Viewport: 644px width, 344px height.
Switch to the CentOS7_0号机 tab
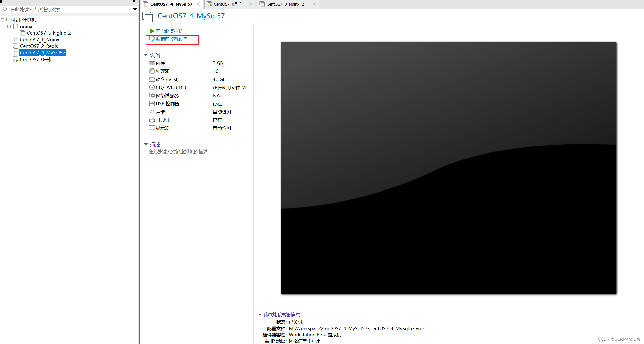(228, 4)
